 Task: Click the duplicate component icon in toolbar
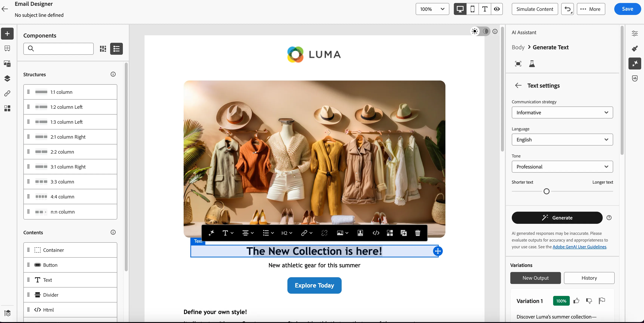pyautogui.click(x=404, y=233)
